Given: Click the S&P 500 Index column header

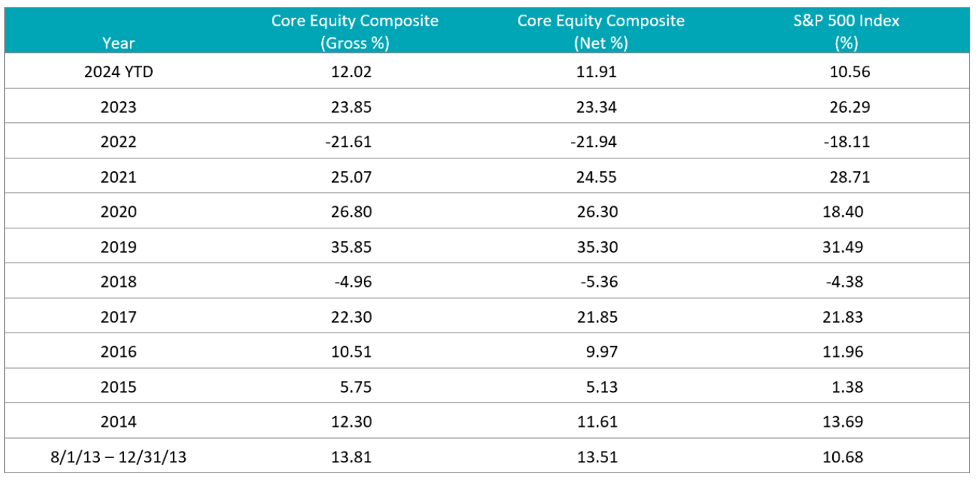Looking at the screenshot, I should (847, 31).
